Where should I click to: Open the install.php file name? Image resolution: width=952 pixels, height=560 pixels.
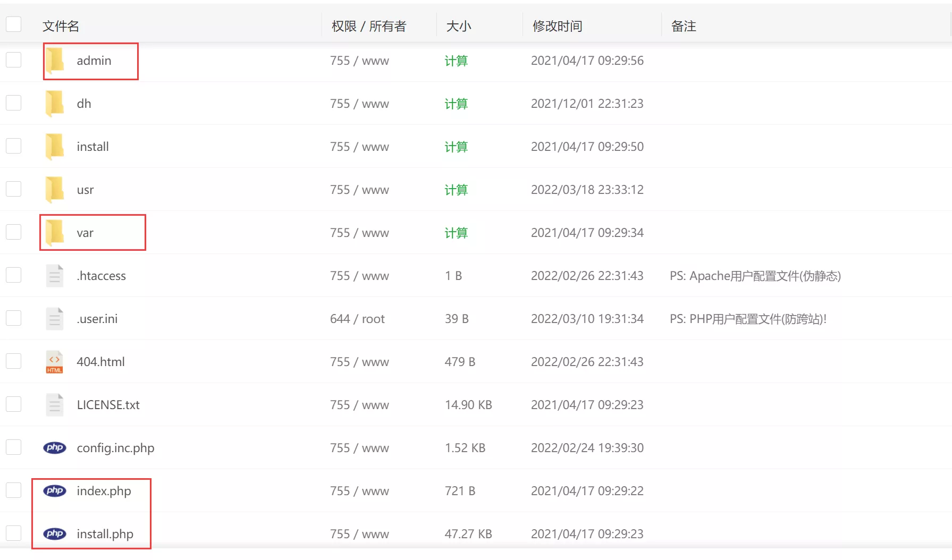tap(105, 534)
